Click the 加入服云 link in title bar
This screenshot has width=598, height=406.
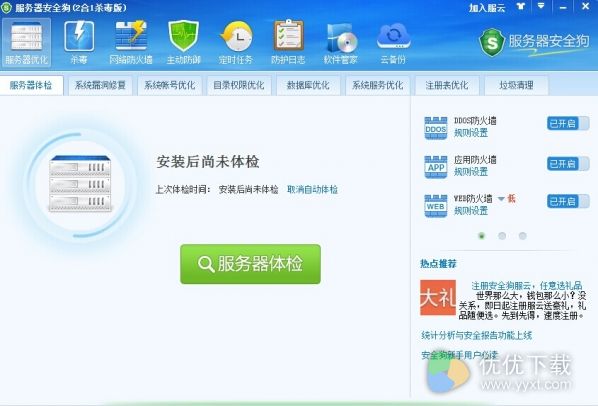487,7
